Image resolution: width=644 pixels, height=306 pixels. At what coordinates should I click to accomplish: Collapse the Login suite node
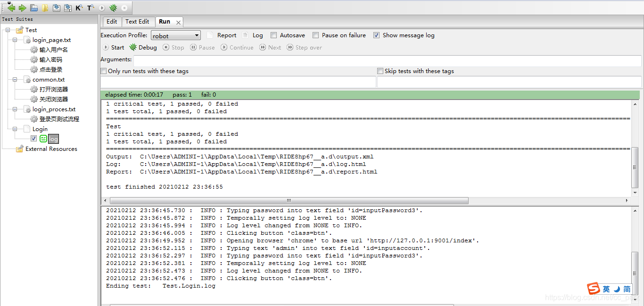tap(15, 129)
